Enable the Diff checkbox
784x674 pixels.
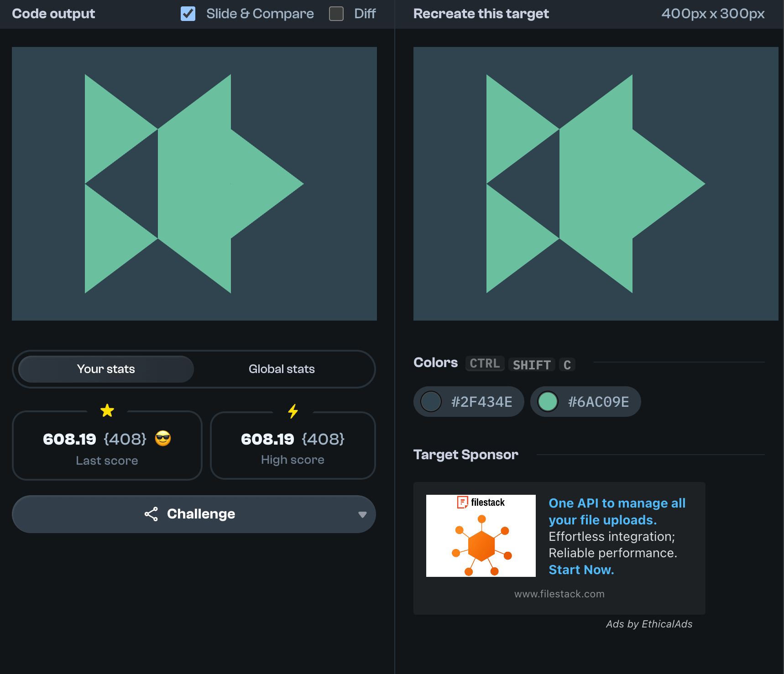pos(336,14)
